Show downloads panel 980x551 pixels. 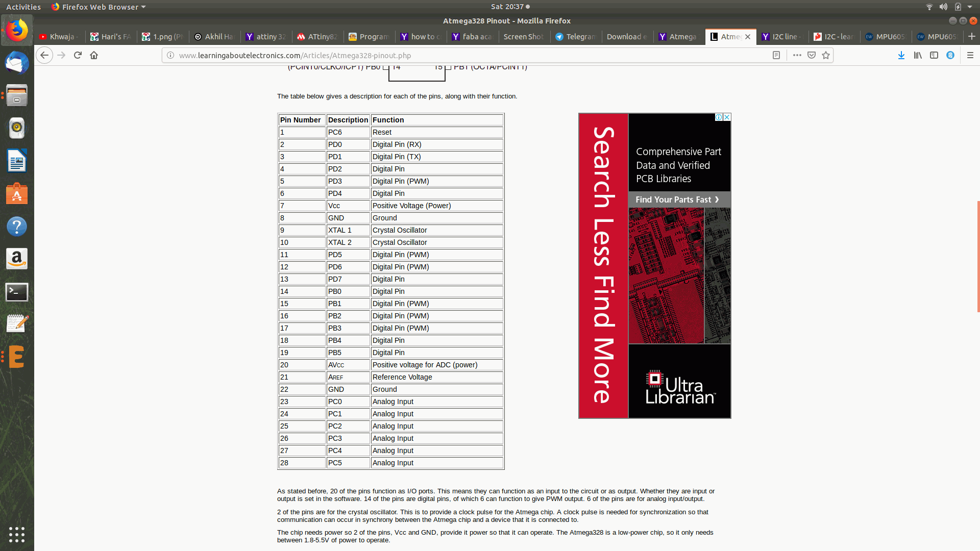point(901,55)
